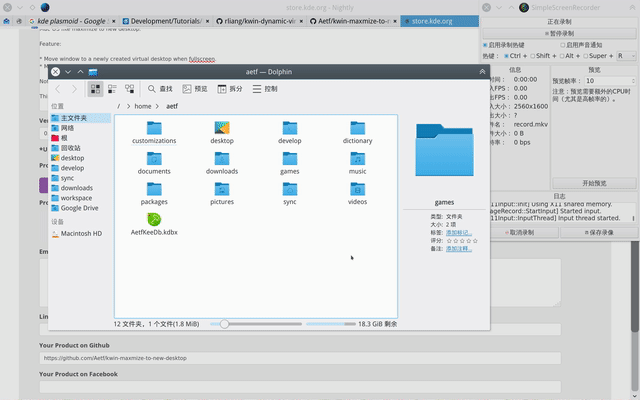Toggle keep-above arrow in Dolphin titlebar
The width and height of the screenshot is (640, 400).
tap(482, 72)
